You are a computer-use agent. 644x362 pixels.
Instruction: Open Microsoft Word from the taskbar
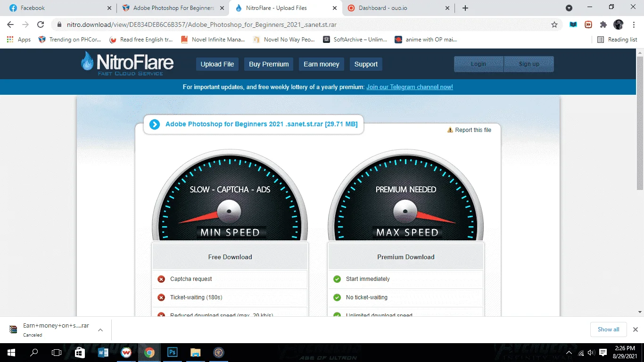point(103,353)
